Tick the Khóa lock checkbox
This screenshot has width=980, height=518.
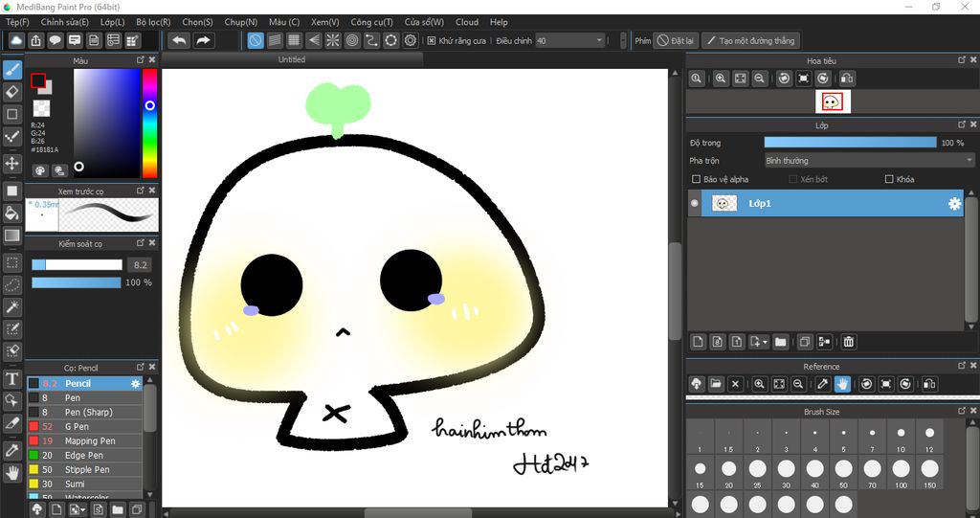point(889,179)
